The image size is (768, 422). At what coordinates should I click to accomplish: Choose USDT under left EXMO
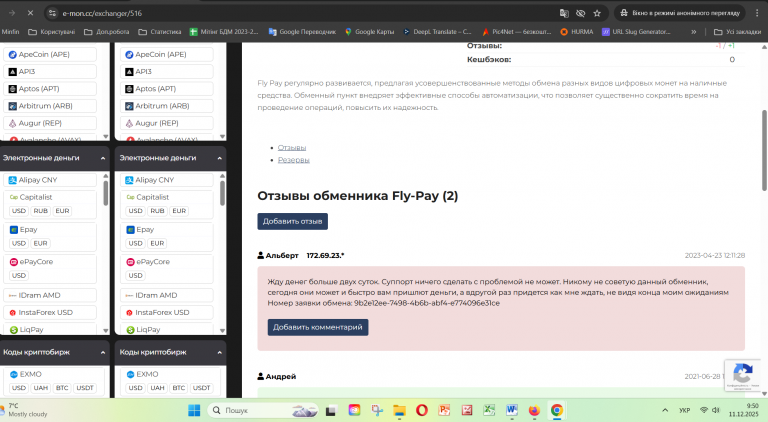pyautogui.click(x=84, y=388)
